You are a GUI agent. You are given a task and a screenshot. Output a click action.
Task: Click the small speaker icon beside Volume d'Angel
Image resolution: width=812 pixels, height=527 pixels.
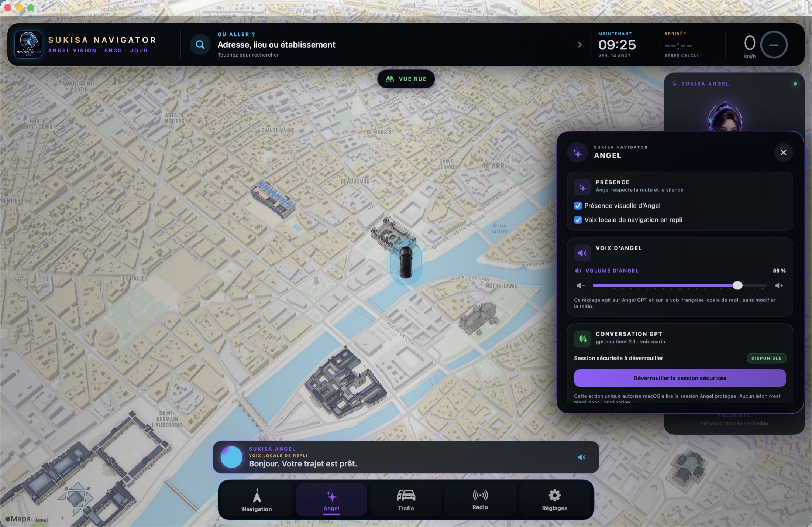click(578, 271)
